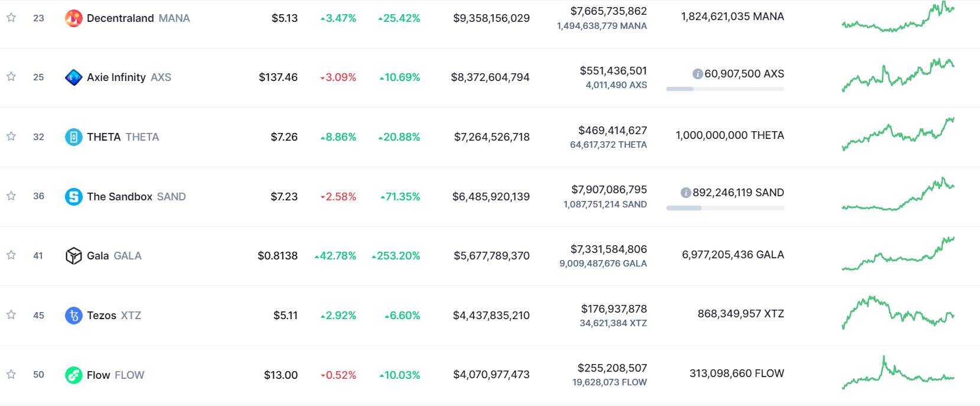Click Tezos price $5.11
The height and width of the screenshot is (406, 980).
pos(285,316)
